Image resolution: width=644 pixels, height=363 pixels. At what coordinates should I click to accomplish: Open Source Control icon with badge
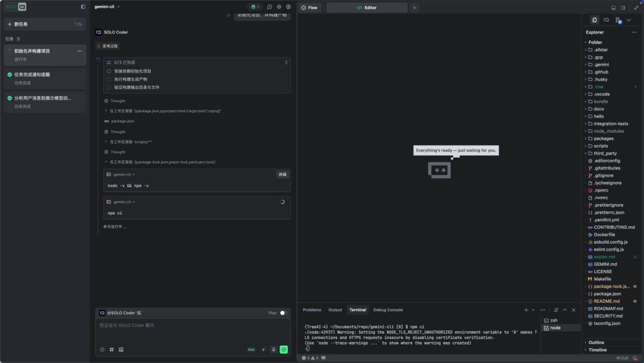(x=618, y=20)
